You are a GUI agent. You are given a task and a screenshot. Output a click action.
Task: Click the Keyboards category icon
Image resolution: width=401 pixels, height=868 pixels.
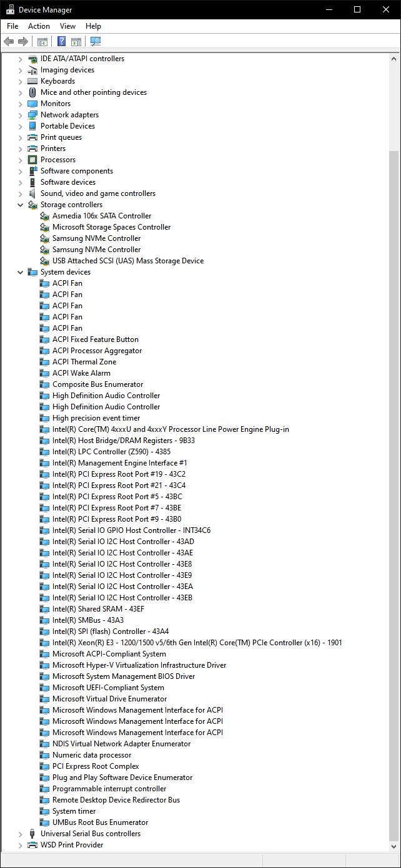pos(32,81)
